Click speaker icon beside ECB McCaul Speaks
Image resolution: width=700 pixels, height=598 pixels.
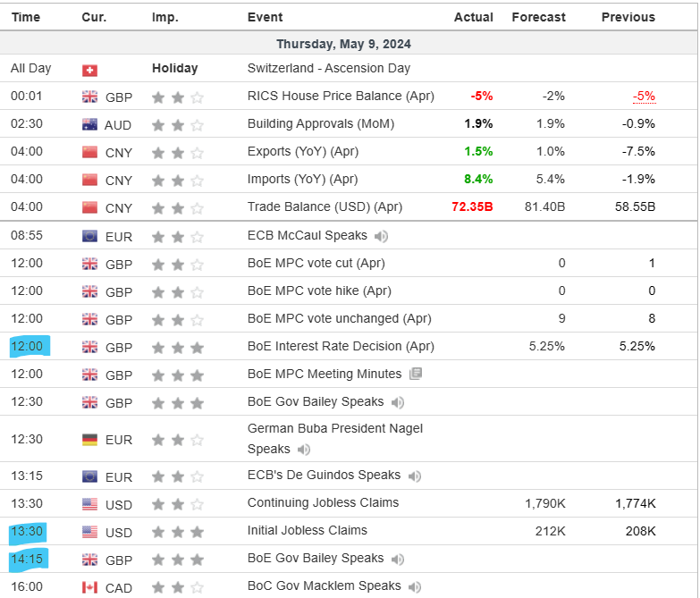tap(382, 236)
